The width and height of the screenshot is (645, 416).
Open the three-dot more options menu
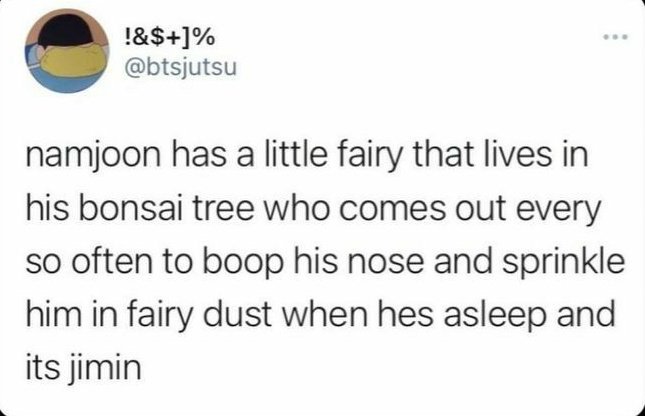point(616,37)
